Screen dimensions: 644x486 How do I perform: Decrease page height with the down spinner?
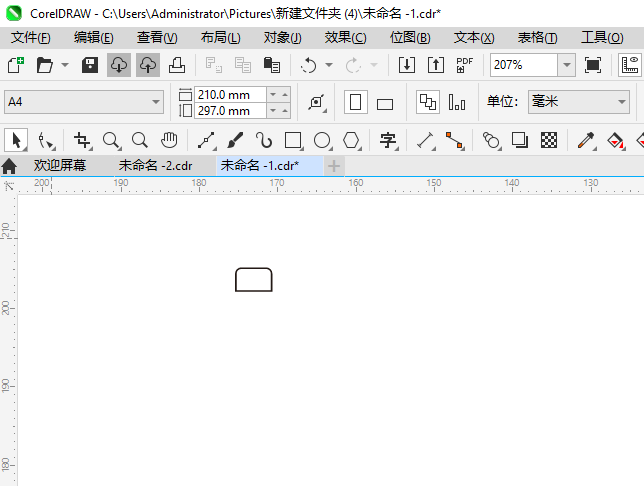pos(273,111)
